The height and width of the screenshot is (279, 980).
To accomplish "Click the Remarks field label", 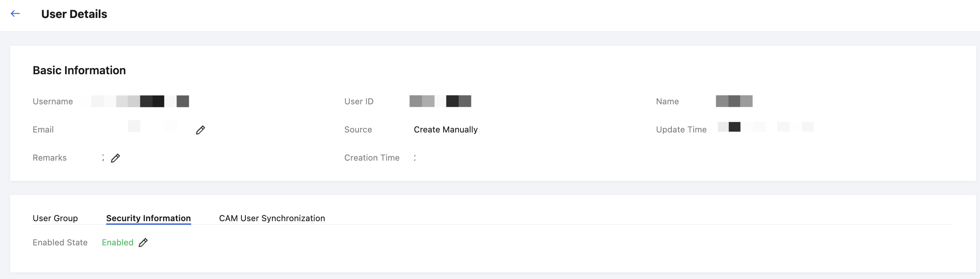I will pos(50,158).
